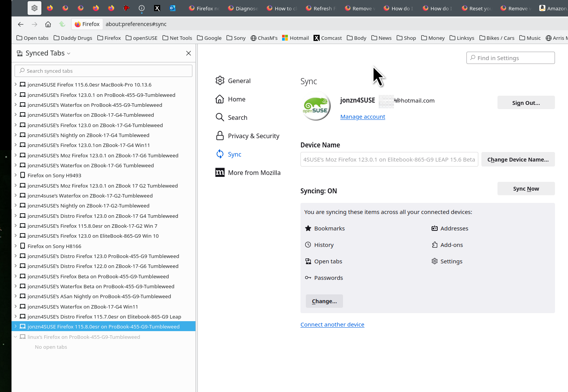Expand Firefox on Sony H9493 device

point(16,175)
